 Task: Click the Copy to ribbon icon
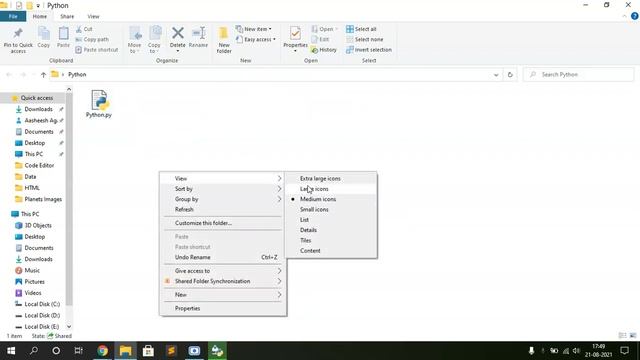154,40
